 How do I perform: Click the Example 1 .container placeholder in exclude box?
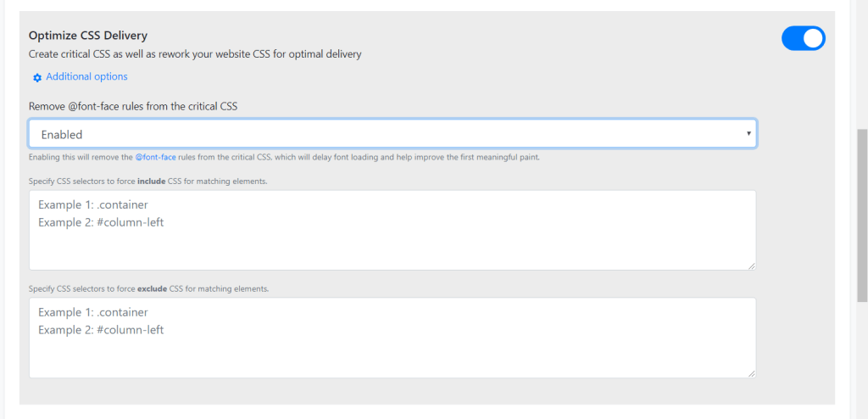(93, 313)
